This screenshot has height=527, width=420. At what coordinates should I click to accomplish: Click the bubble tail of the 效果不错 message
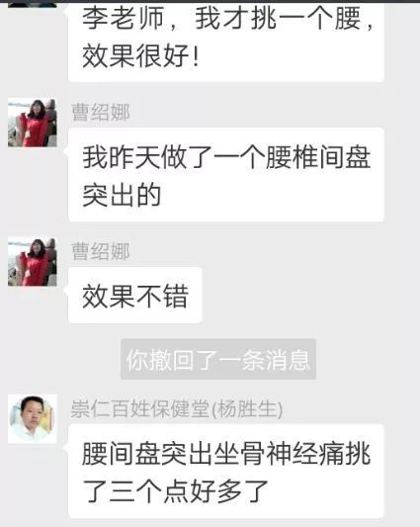tap(66, 291)
